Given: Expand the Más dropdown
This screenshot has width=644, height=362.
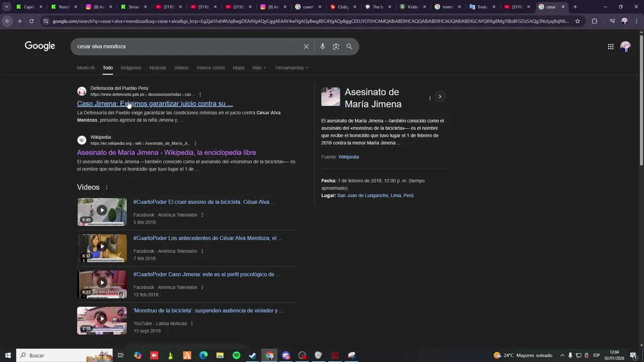Looking at the screenshot, I should [259, 68].
